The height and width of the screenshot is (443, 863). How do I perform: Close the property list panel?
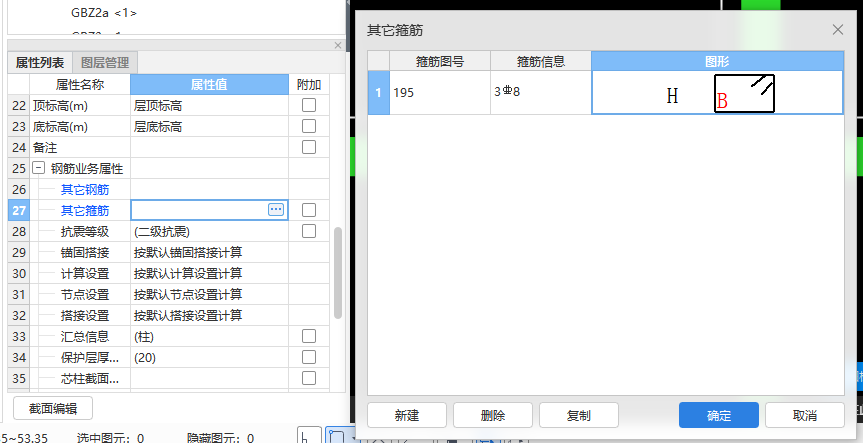(x=338, y=45)
